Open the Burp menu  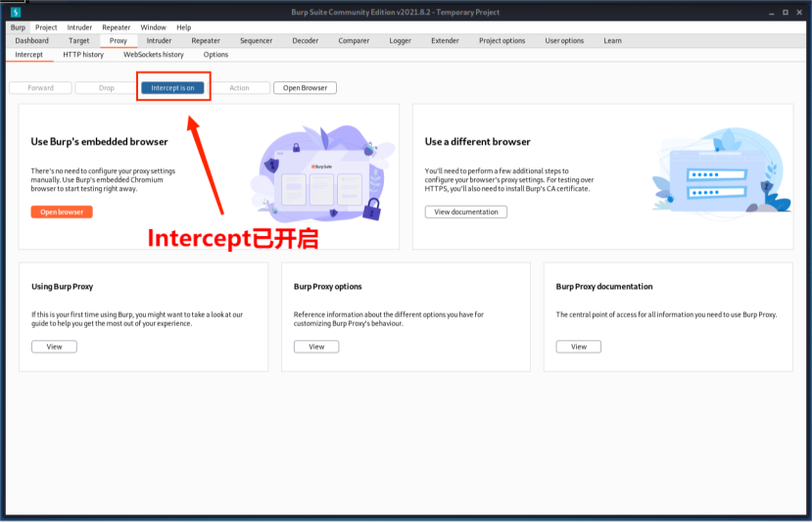[x=18, y=27]
